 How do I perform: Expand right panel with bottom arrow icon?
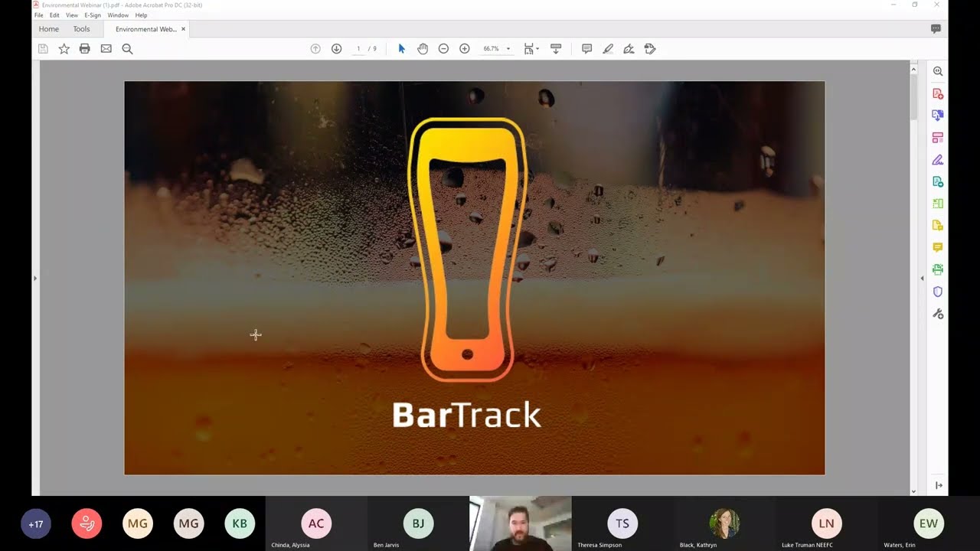point(939,486)
